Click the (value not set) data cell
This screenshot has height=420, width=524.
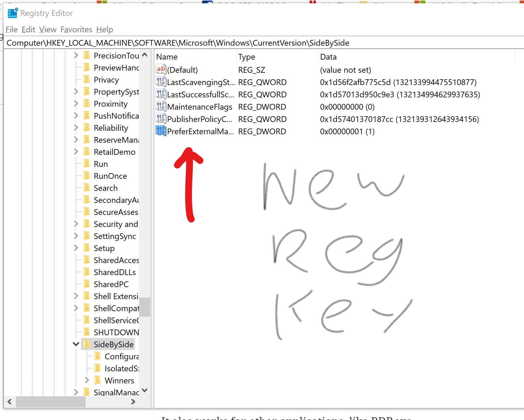point(346,70)
